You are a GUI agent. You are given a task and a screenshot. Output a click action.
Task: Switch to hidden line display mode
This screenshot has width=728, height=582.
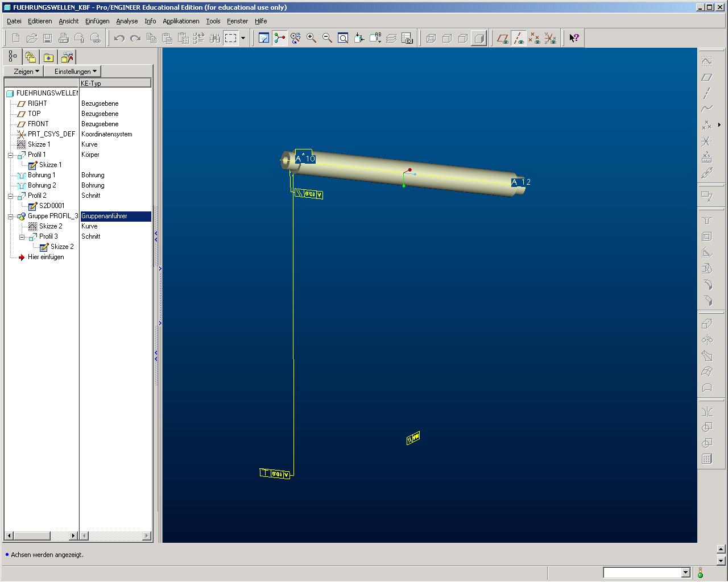coord(447,38)
